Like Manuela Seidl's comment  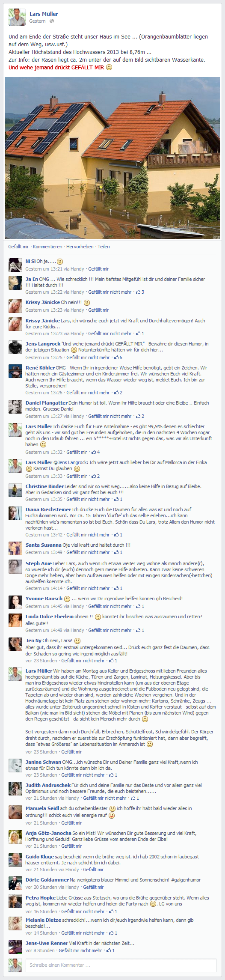point(71,823)
